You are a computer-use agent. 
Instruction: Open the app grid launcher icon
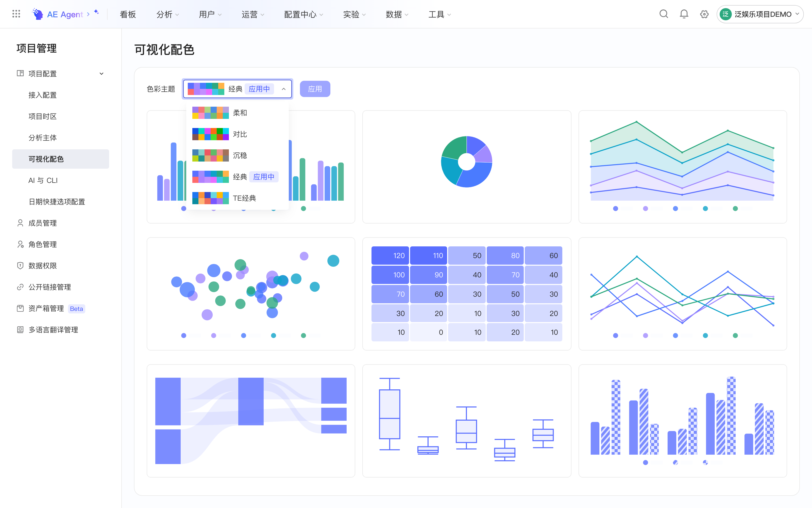tap(16, 14)
